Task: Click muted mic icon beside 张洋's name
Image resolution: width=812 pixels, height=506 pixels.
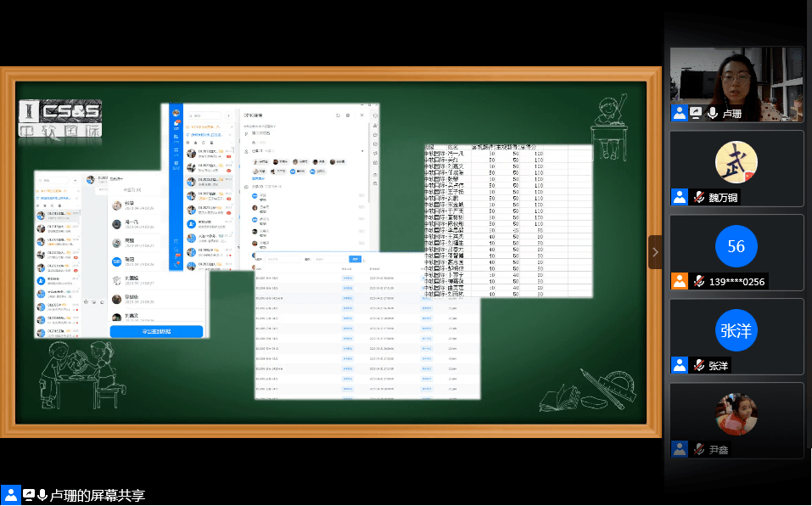Action: coord(698,365)
